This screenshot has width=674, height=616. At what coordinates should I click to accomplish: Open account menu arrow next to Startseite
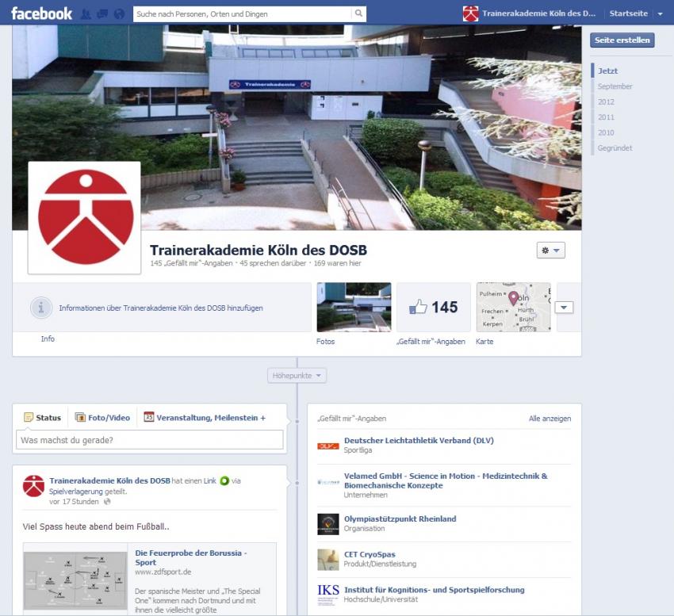point(660,14)
